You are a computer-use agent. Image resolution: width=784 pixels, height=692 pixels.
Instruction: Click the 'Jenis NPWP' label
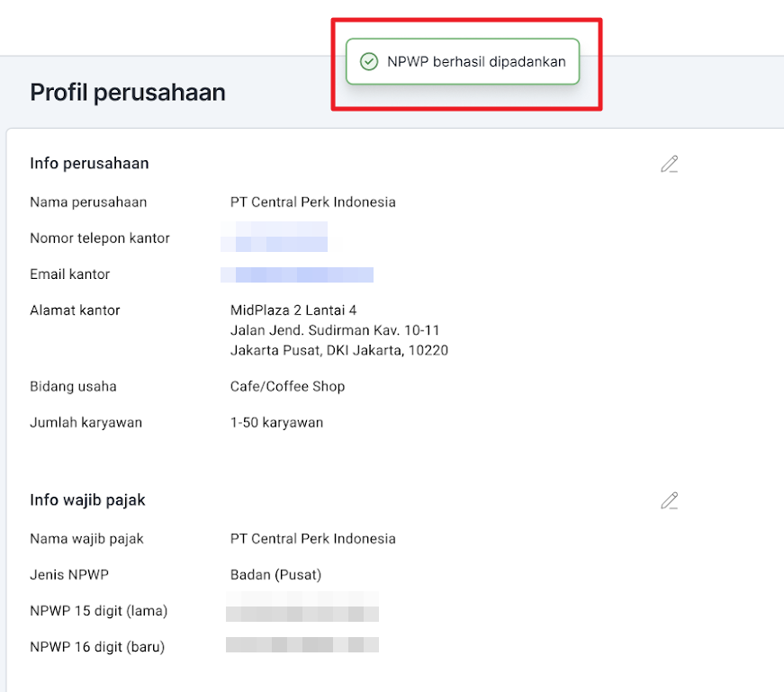tap(69, 574)
